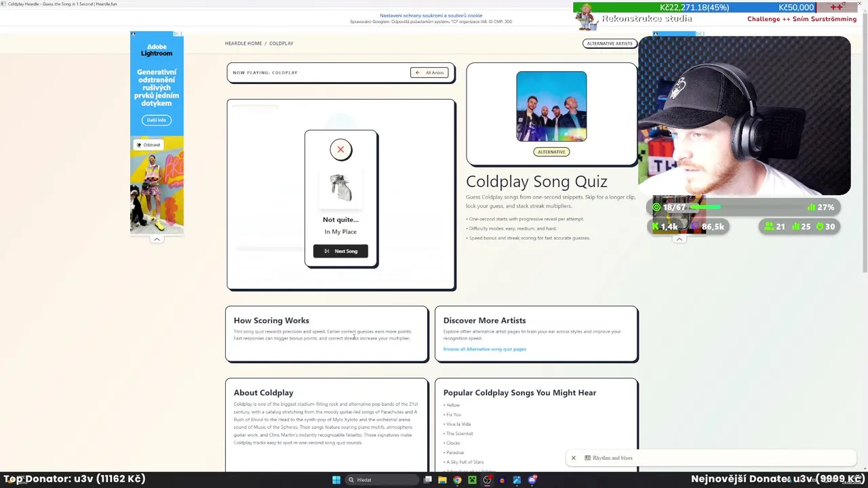Click the 'Now Playing: Coldplay' label
This screenshot has height=488, width=868.
(x=265, y=73)
